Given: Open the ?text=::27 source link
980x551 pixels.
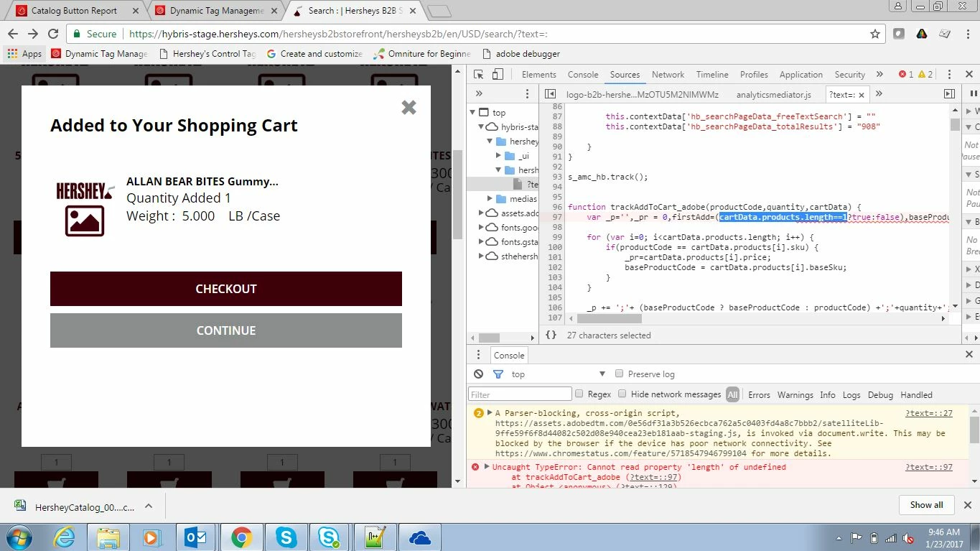Looking at the screenshot, I should 929,413.
